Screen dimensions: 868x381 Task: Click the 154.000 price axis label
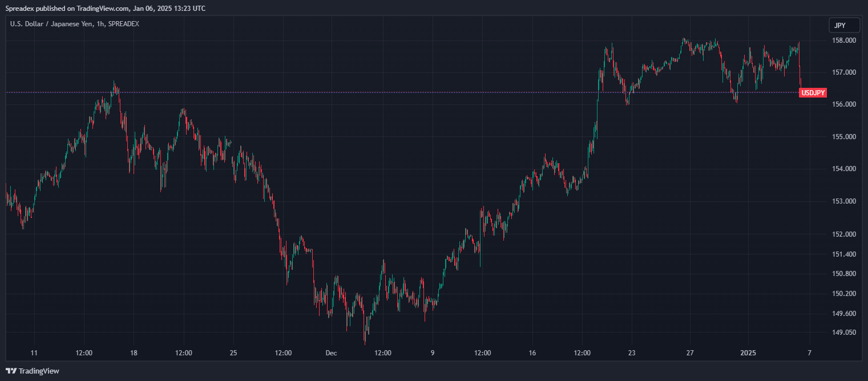pos(844,169)
